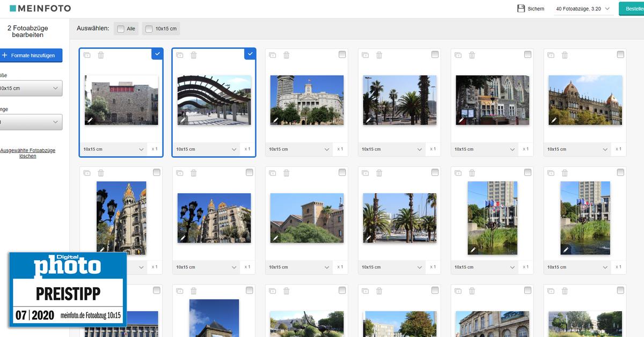The image size is (644, 337).
Task: Click x 1 quantity on curved pergola card
Action: click(247, 149)
